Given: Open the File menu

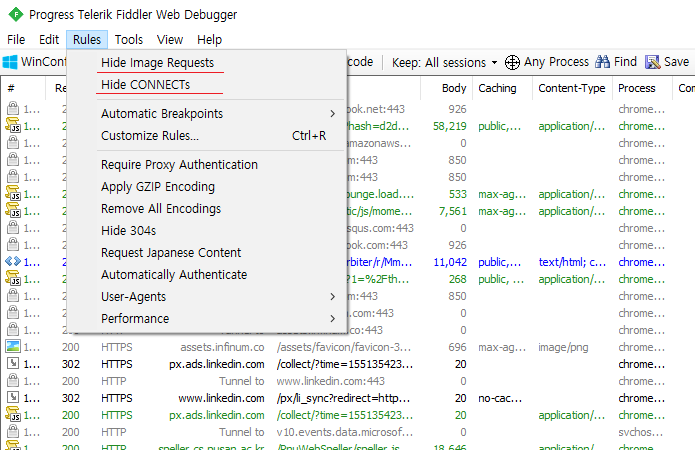Looking at the screenshot, I should click(16, 39).
